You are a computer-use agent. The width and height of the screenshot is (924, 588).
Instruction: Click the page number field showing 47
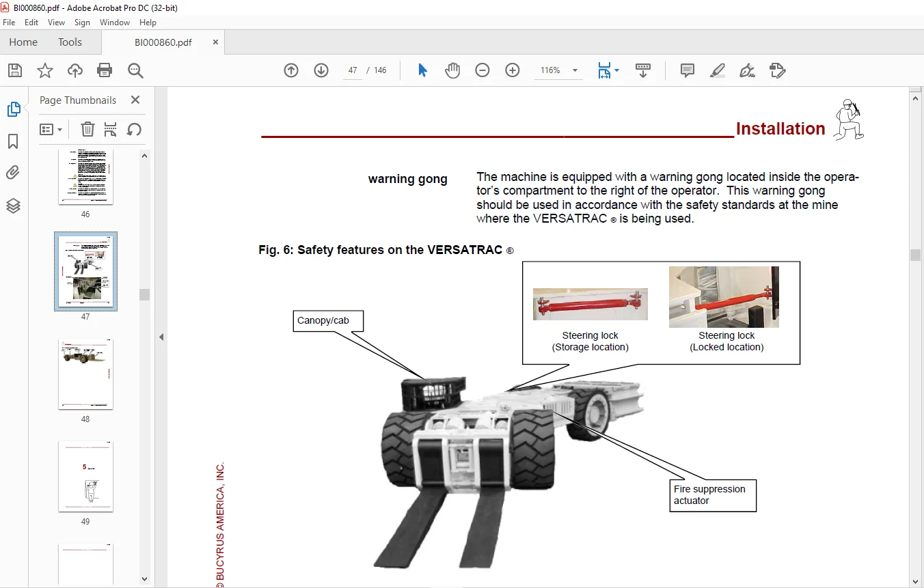pos(353,70)
